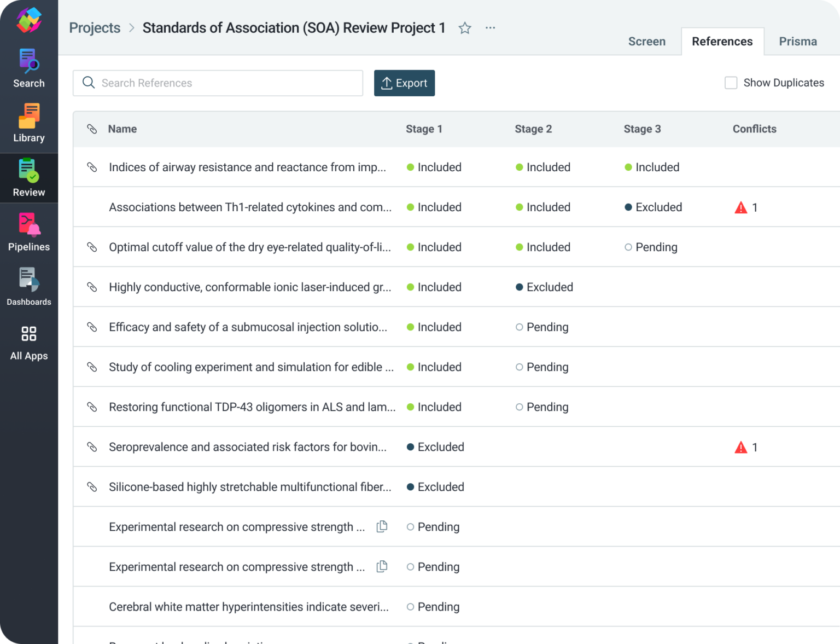
Task: Click attachment icon for Indices of airway row
Action: (x=92, y=167)
